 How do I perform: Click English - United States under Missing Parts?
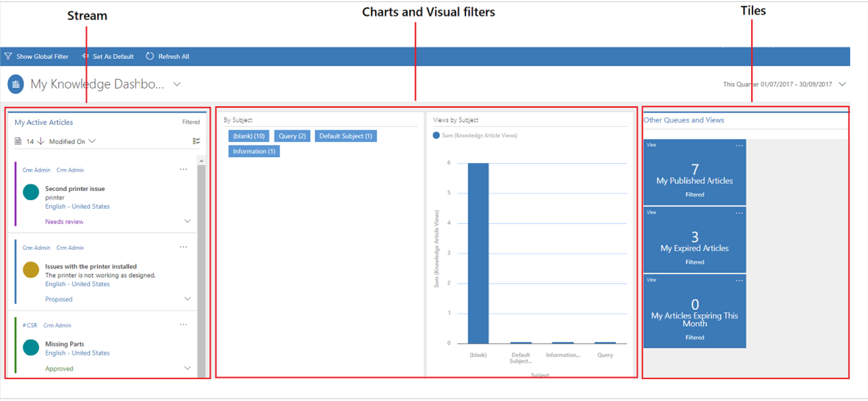tap(77, 353)
